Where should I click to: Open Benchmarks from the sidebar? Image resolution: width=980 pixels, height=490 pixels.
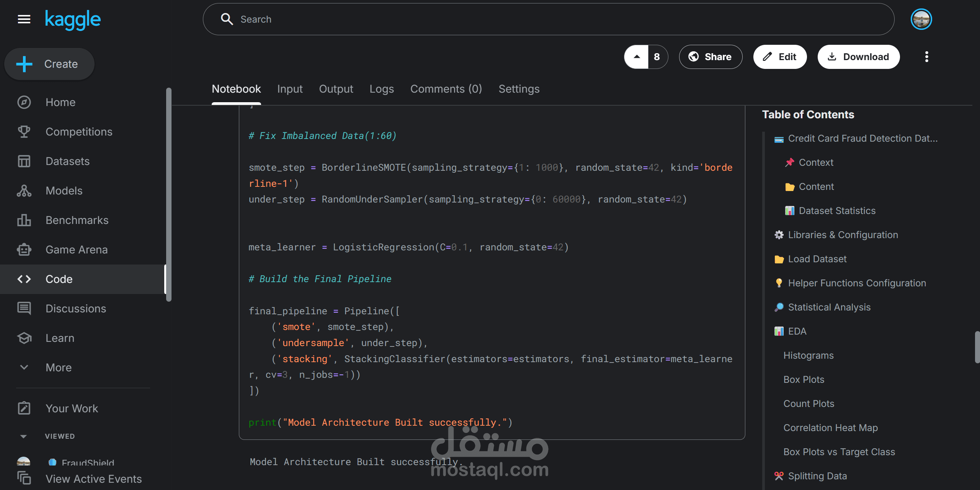click(x=77, y=220)
